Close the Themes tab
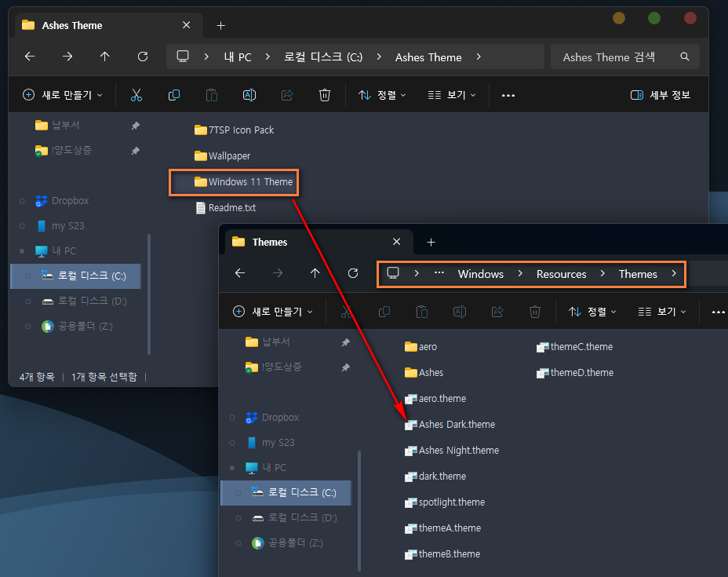 point(396,242)
